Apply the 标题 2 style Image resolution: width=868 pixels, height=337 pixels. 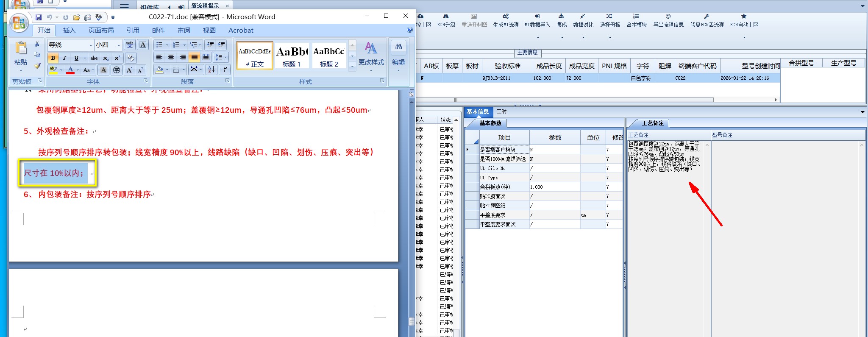329,55
